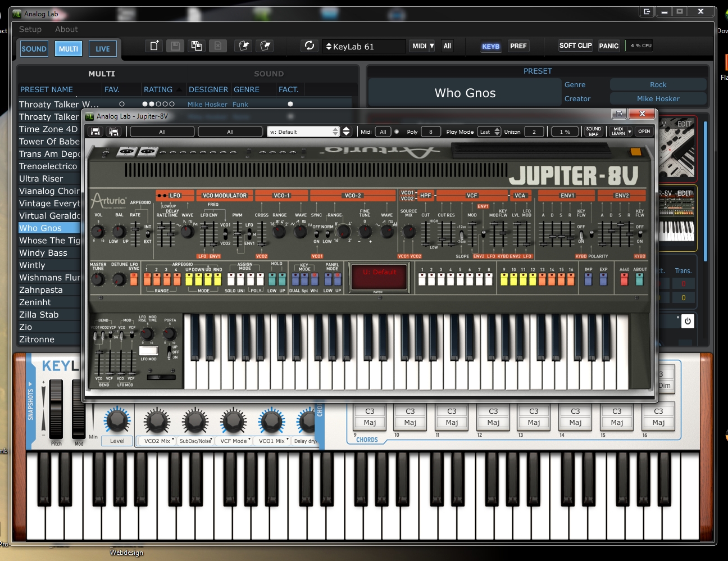Screen dimensions: 728x561
Task: Click the PREF button
Action: 518,46
